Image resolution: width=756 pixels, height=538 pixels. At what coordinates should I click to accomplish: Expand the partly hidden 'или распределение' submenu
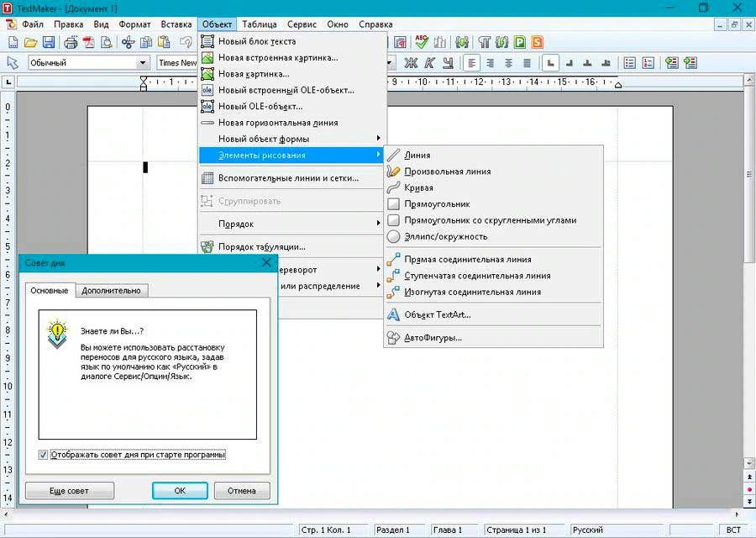pyautogui.click(x=331, y=286)
